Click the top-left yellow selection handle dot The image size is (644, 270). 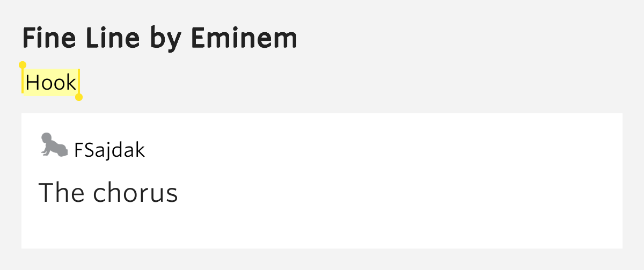[x=23, y=65]
